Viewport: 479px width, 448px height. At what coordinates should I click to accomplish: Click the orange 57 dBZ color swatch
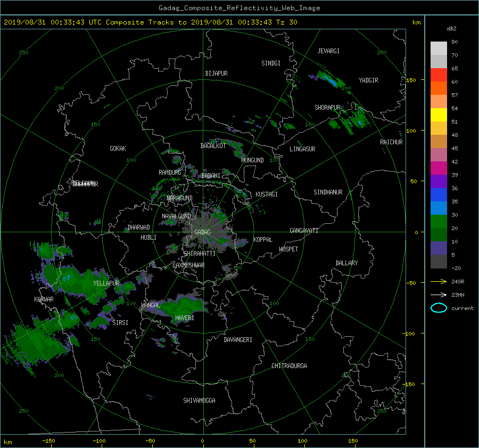coord(439,88)
